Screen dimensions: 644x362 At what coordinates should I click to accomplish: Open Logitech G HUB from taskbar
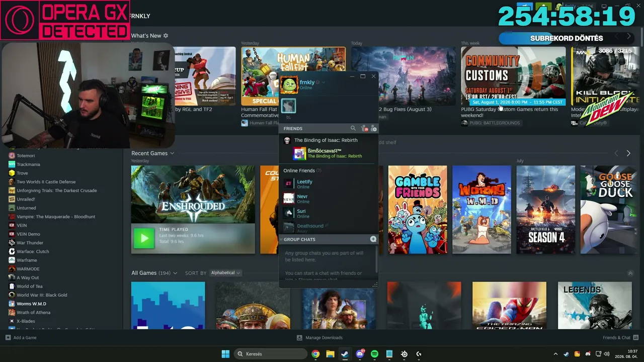tap(419, 354)
